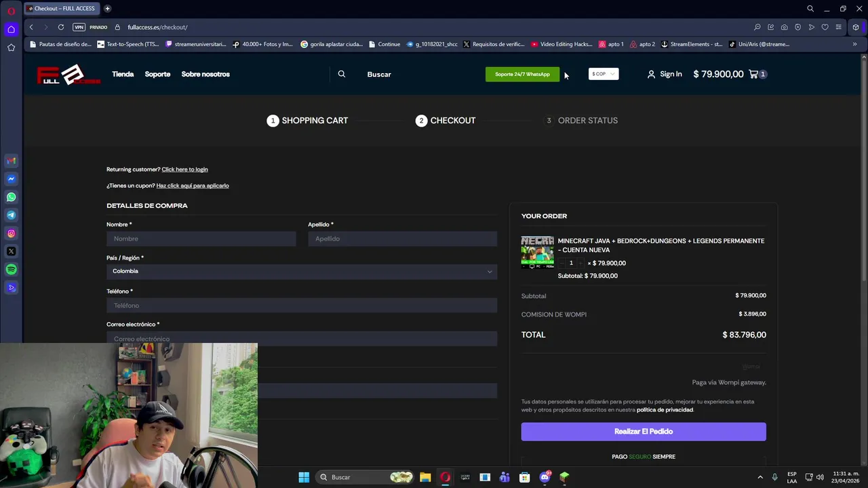Open Easy Setup sliders icon
This screenshot has width=868, height=488.
(839, 27)
